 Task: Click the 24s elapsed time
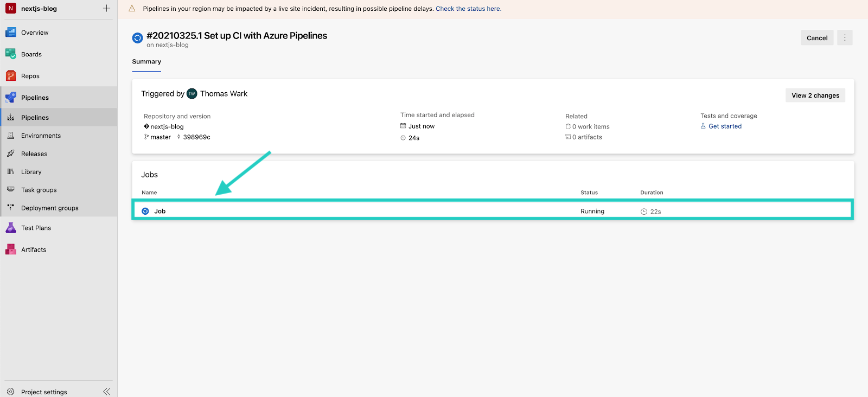point(414,138)
